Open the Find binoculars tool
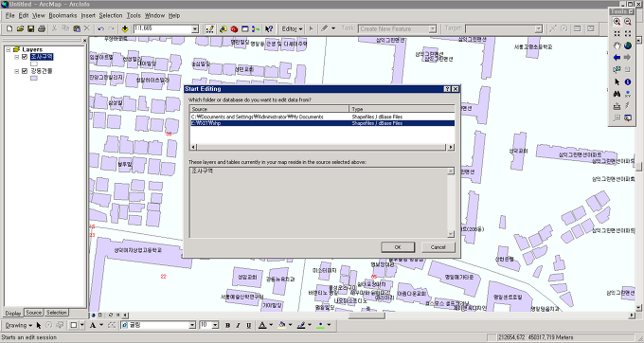644x343 pixels. (x=617, y=94)
